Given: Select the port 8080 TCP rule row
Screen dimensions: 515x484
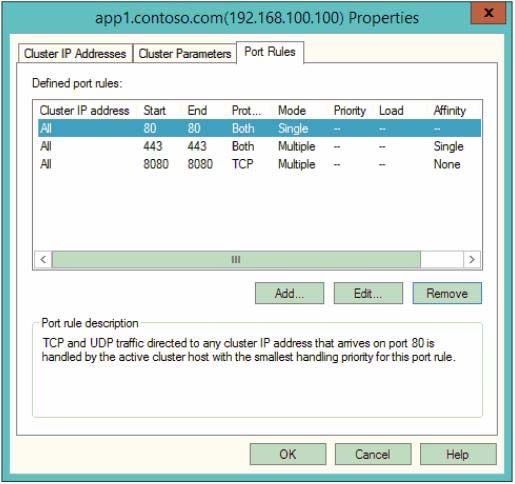Looking at the screenshot, I should pos(259,164).
